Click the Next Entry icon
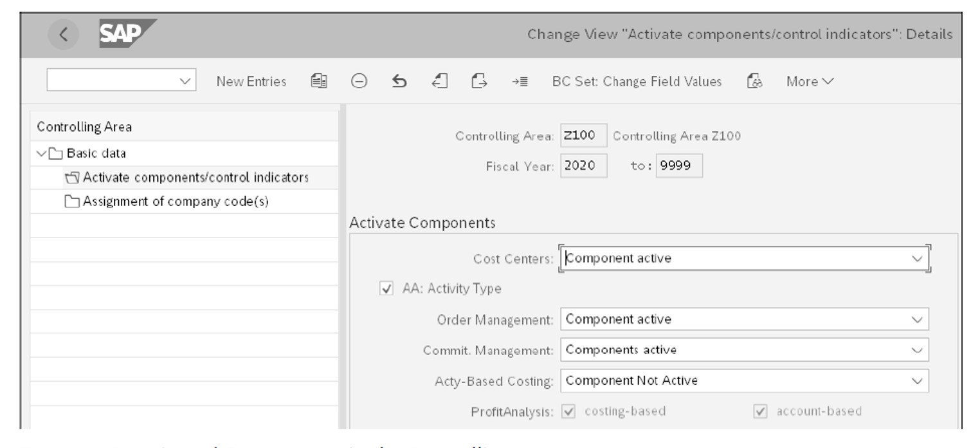 tap(478, 81)
